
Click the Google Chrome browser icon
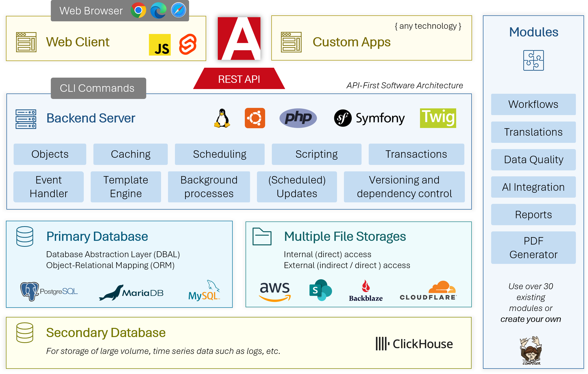click(x=138, y=10)
